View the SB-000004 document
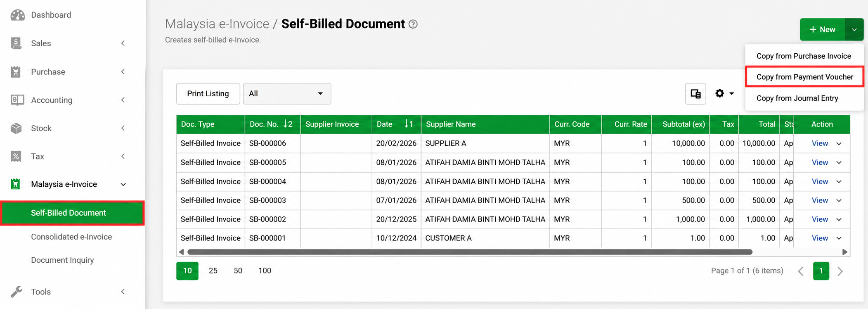868x309 pixels. 820,181
